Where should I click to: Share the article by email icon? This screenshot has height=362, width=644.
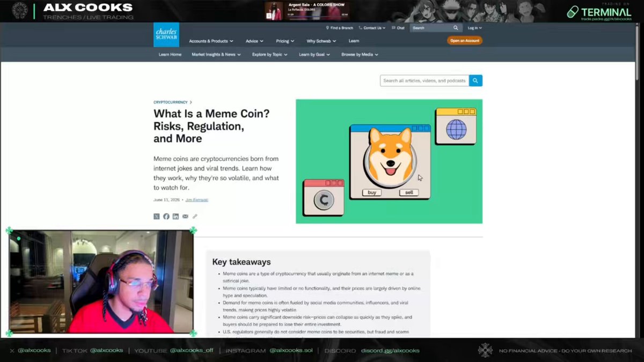coord(185,217)
